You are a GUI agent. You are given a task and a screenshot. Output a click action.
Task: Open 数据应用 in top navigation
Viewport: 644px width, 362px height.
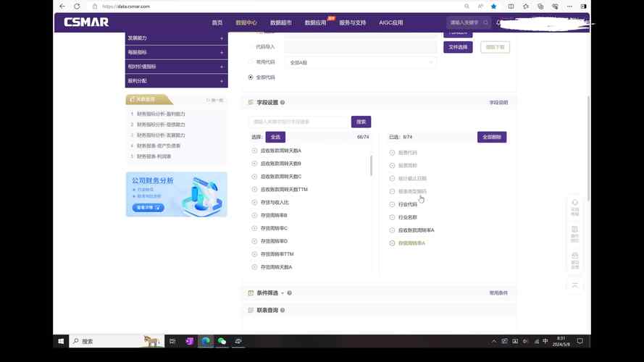click(315, 22)
